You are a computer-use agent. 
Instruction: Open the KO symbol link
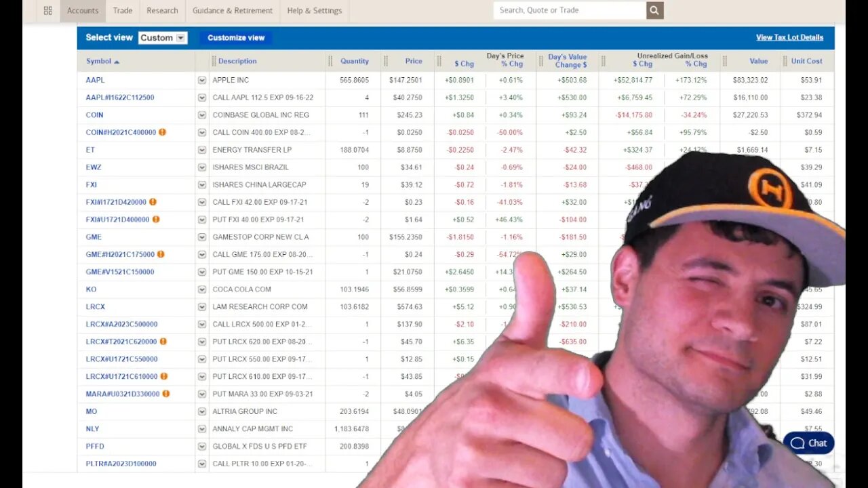91,289
